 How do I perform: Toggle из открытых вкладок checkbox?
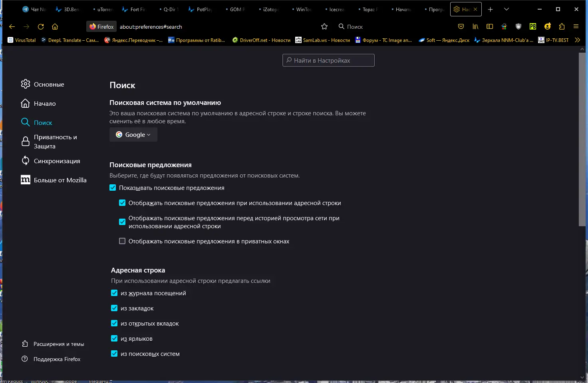(x=114, y=323)
